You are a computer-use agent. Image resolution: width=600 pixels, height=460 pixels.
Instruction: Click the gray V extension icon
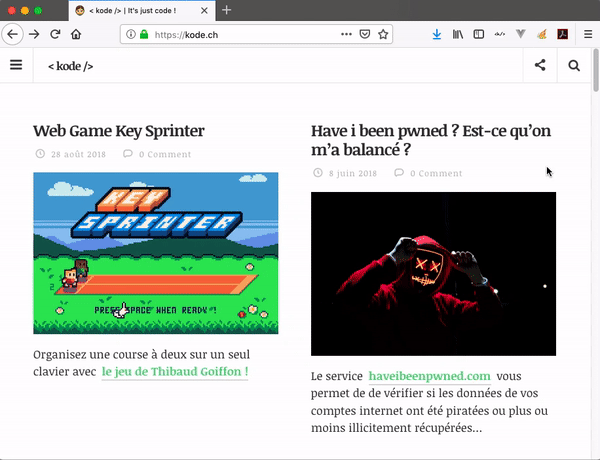click(x=520, y=34)
